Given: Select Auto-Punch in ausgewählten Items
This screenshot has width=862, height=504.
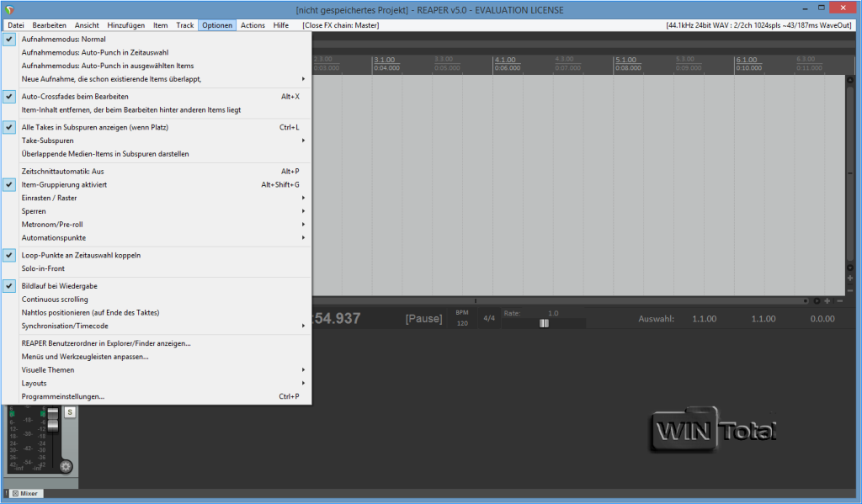Looking at the screenshot, I should [x=157, y=66].
